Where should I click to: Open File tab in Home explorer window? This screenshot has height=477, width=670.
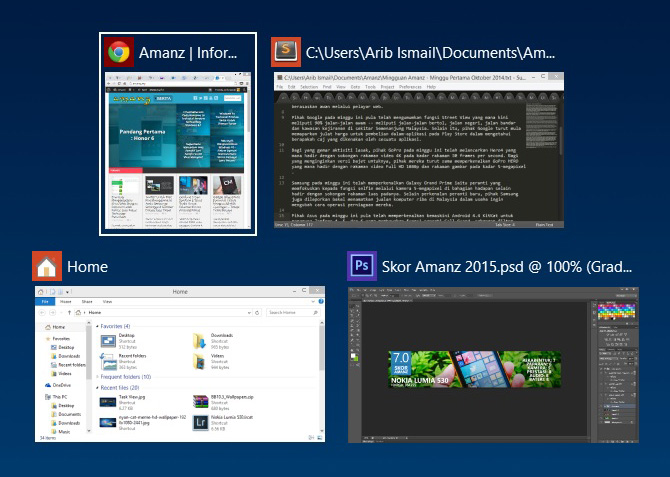pos(45,302)
